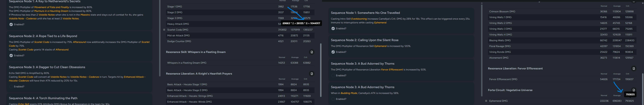Select the Mid-air Attack DMG row
Image resolution: width=644 pixels, height=105 pixels.
point(240,35)
